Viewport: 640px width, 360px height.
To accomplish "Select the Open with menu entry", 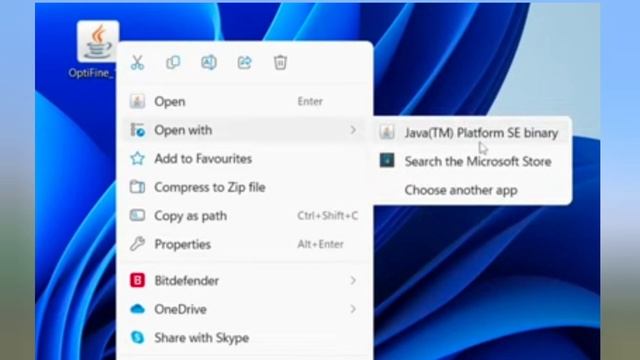I will [244, 130].
